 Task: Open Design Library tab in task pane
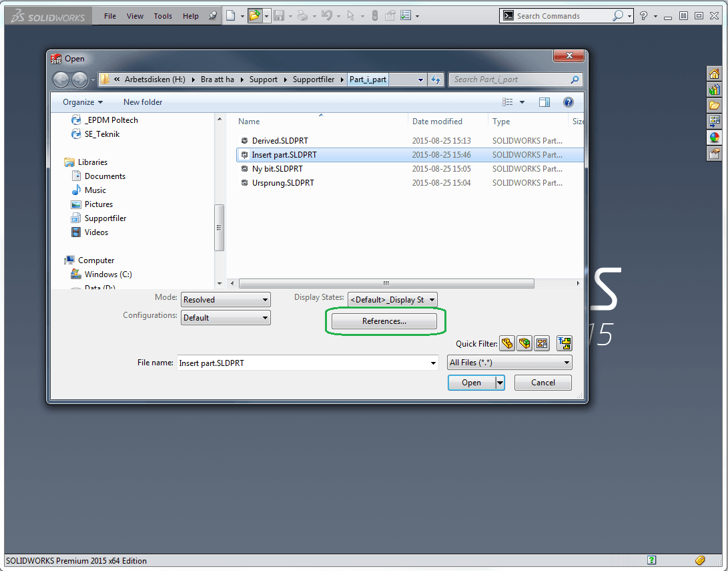tap(715, 90)
